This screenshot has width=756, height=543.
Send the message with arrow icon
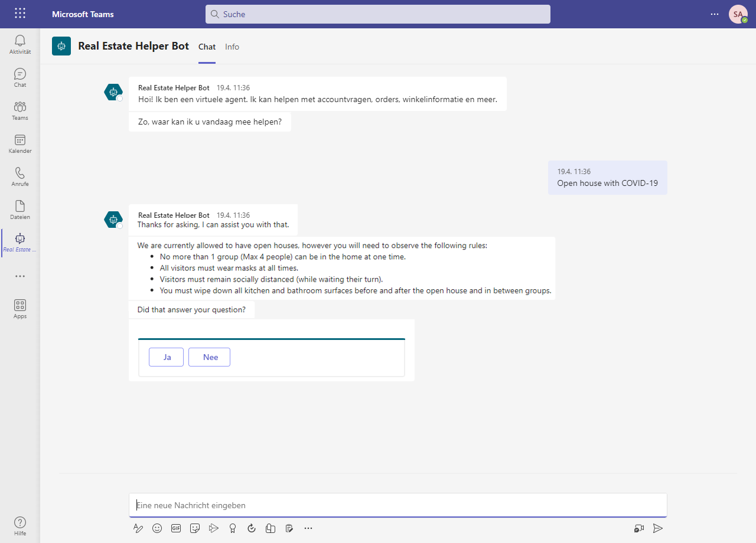658,528
